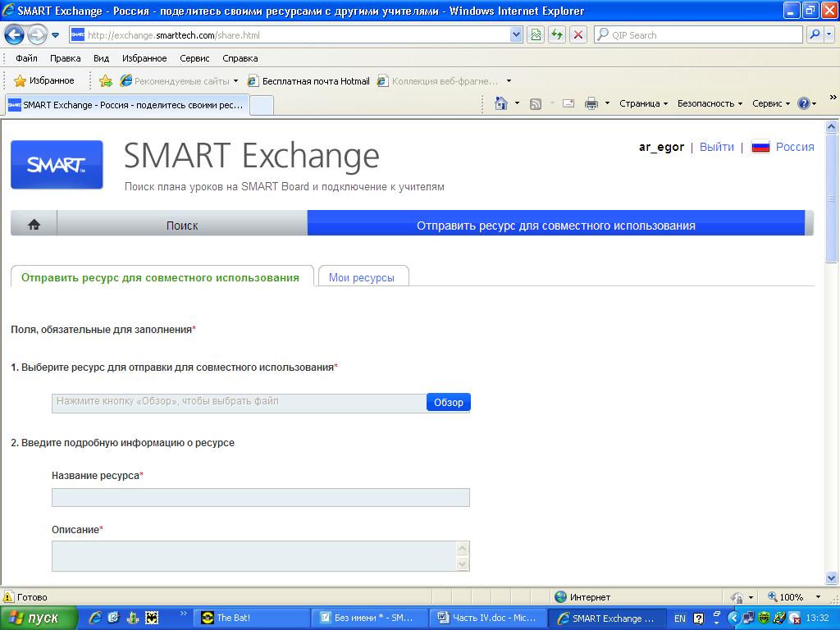Switch to Без имени SMART taskbar window

click(x=370, y=619)
